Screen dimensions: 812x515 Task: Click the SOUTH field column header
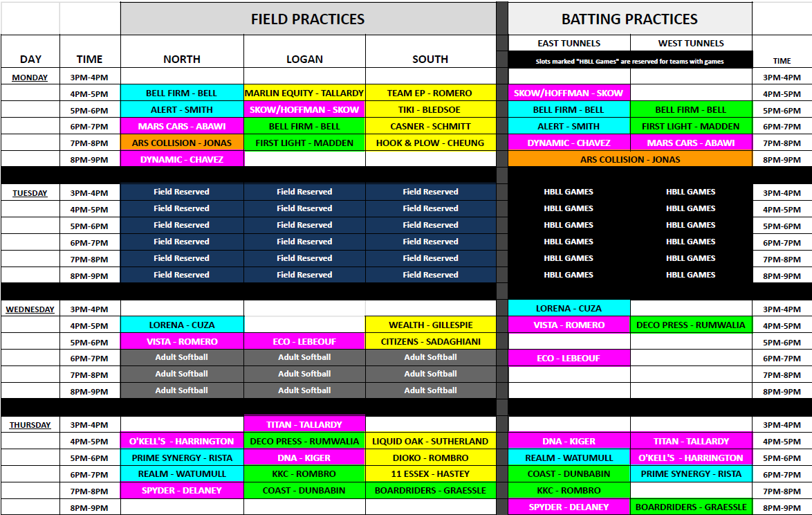tap(430, 59)
